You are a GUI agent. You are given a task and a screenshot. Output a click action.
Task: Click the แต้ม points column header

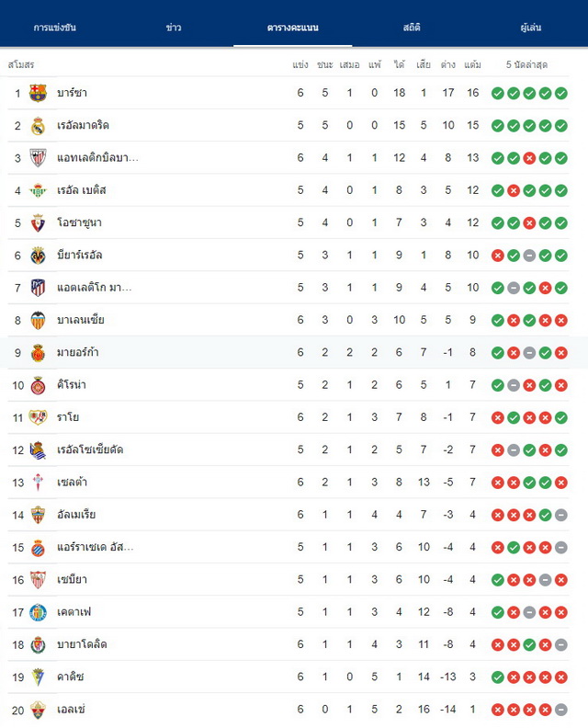[472, 64]
